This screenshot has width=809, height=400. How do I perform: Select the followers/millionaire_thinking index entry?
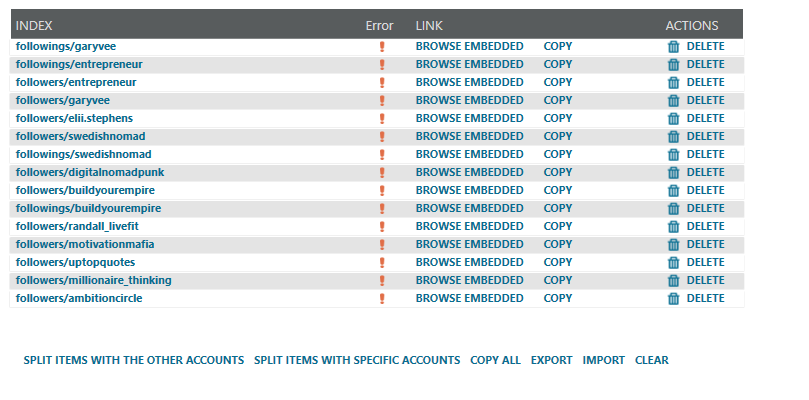pyautogui.click(x=94, y=280)
